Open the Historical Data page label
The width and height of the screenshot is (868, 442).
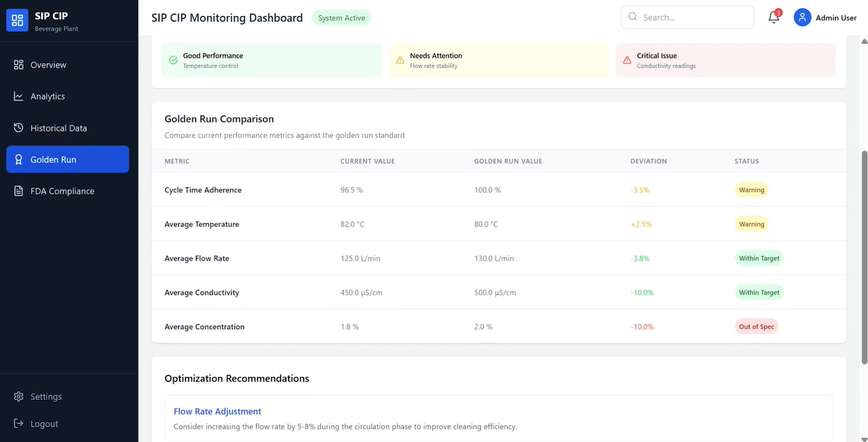[x=59, y=128]
